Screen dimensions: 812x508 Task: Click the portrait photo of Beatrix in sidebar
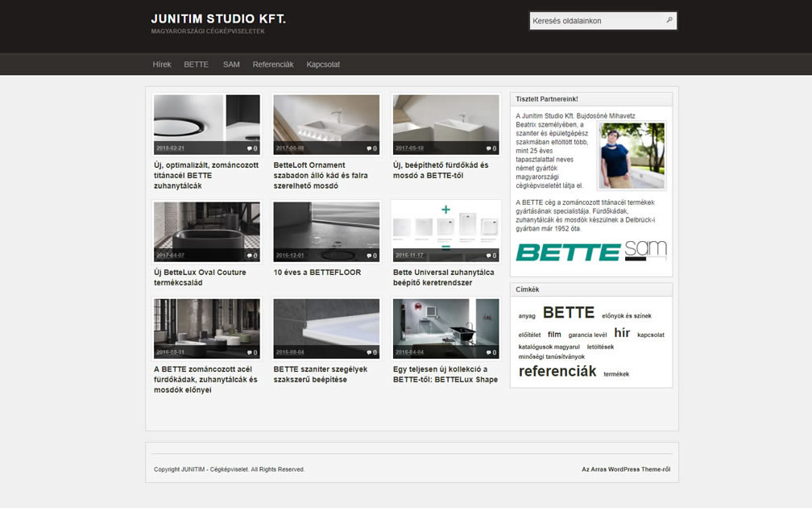[x=632, y=156]
